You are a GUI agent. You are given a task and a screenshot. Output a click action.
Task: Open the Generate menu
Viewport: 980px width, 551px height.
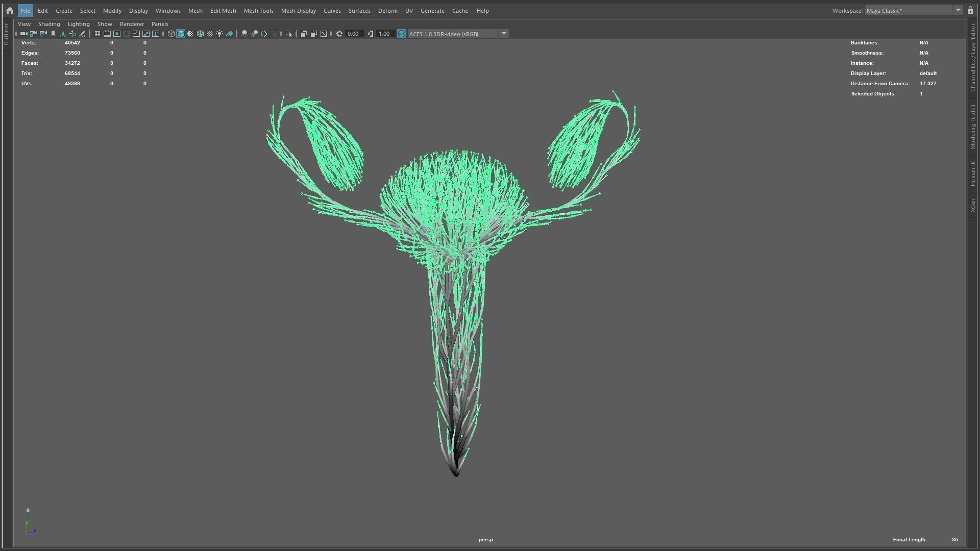[432, 10]
